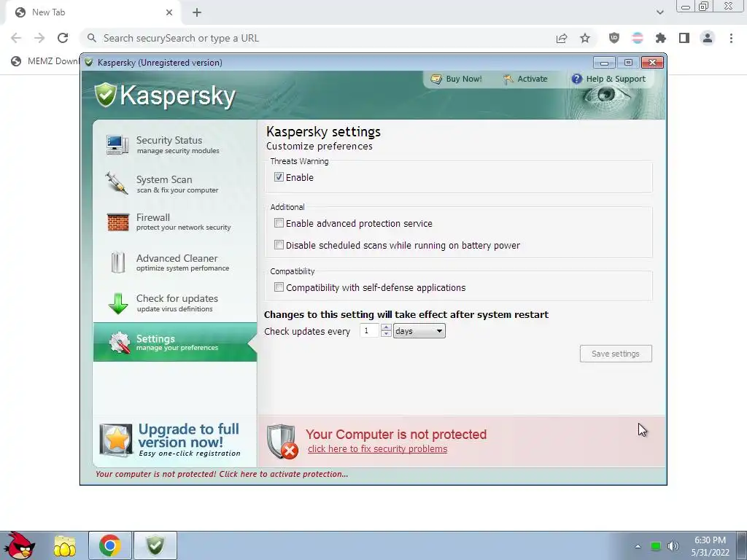Select Settings manage your preferences
The image size is (747, 560).
point(175,342)
